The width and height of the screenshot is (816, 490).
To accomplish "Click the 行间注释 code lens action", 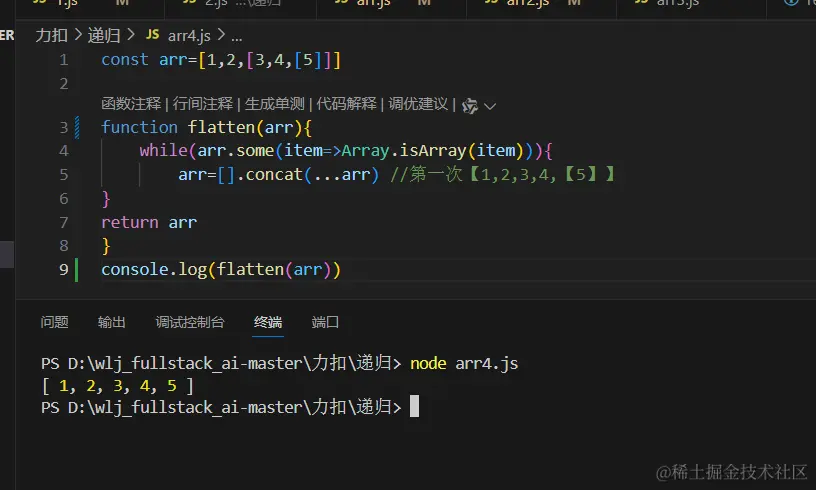I will (203, 104).
